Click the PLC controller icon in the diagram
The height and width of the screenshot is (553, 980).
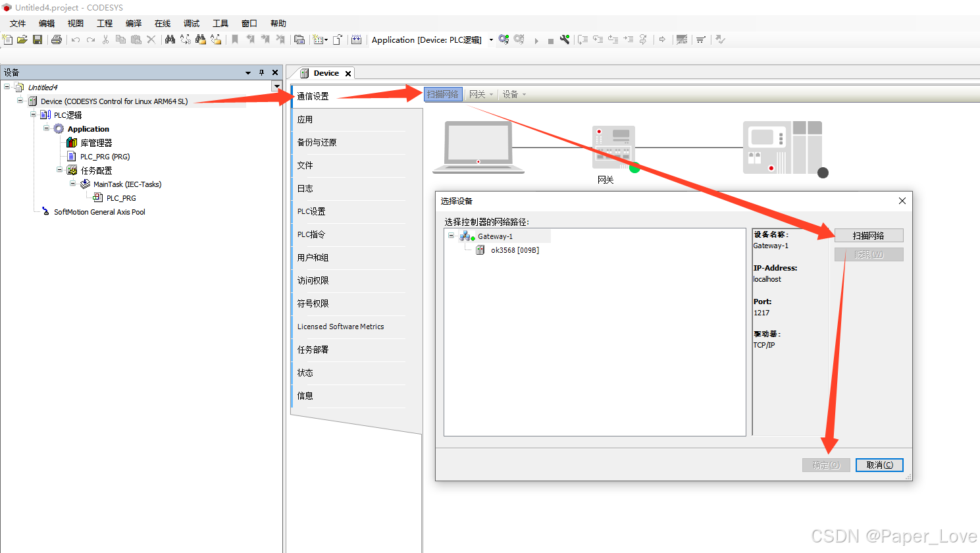click(783, 147)
